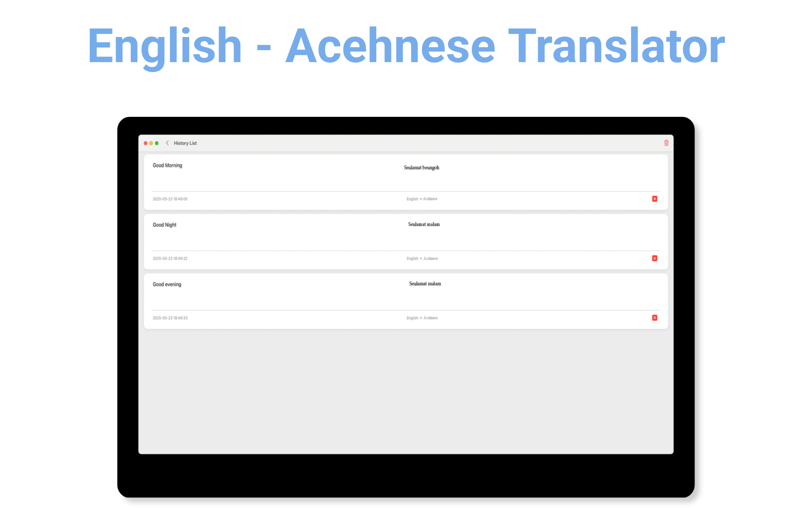Maximize the window with the green button
This screenshot has width=812, height=508.
(x=157, y=143)
